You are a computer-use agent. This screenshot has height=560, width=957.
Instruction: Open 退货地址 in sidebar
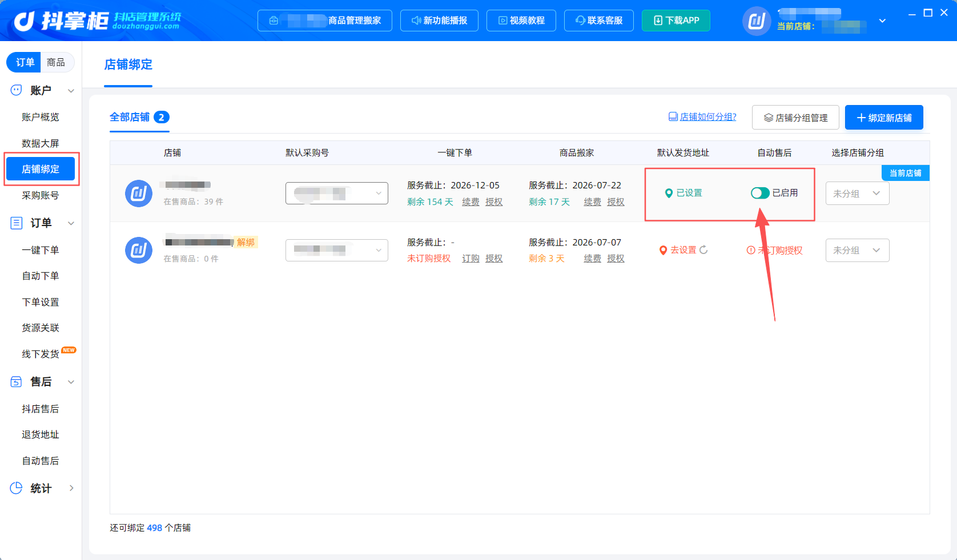pos(41,434)
